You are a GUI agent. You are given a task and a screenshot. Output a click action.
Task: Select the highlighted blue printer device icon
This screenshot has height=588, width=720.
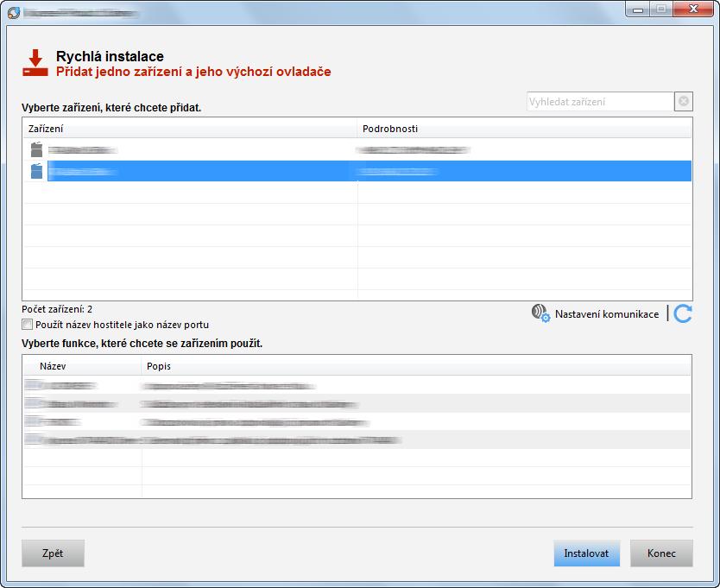(x=36, y=171)
